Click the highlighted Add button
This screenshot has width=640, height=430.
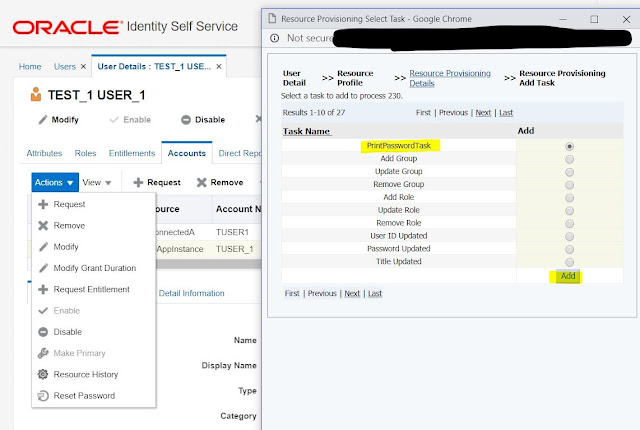point(568,276)
